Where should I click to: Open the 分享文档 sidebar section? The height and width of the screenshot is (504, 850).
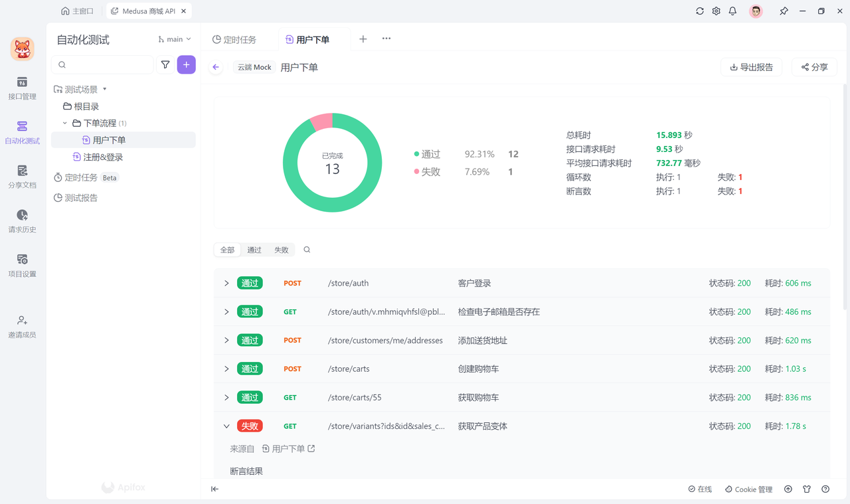tap(22, 177)
